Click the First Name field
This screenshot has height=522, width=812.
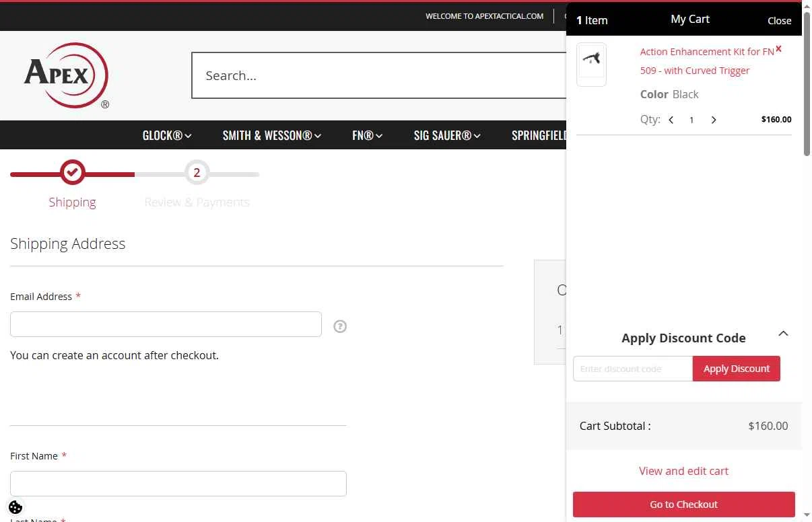178,484
